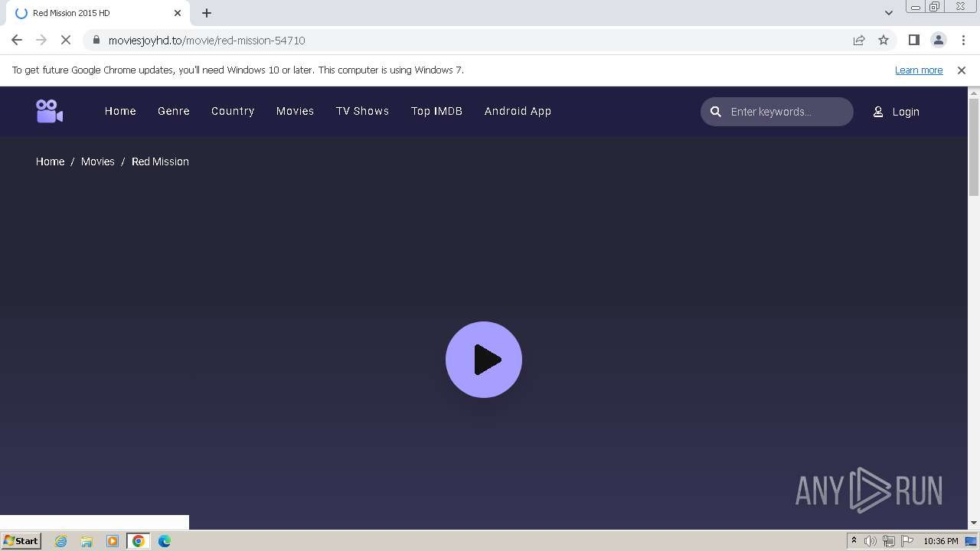
Task: Click the MoviesJoy camera logo
Action: [x=49, y=111]
